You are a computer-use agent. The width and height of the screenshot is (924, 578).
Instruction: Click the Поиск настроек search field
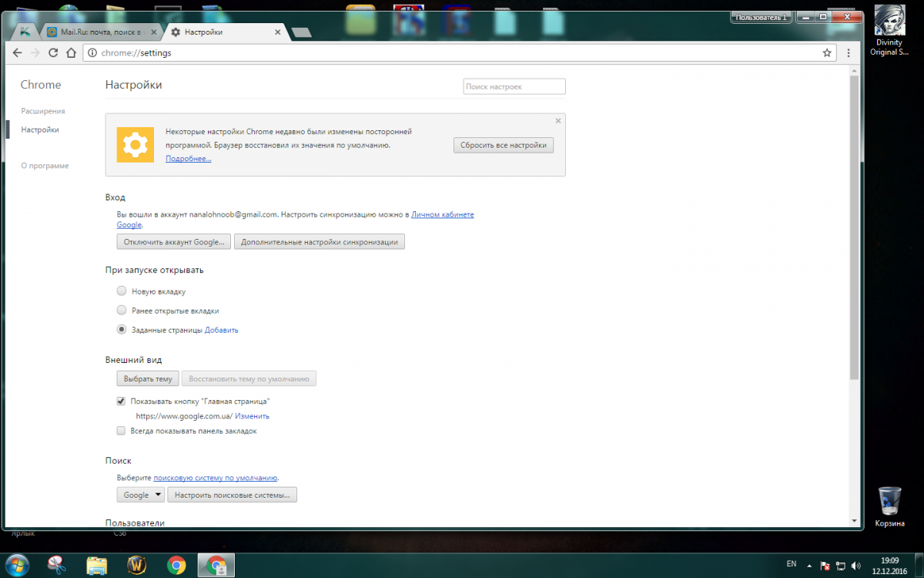click(514, 86)
